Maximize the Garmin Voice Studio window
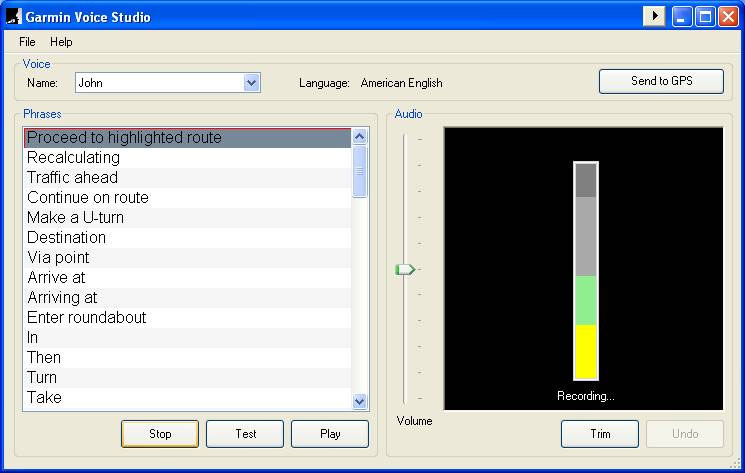 [x=705, y=17]
